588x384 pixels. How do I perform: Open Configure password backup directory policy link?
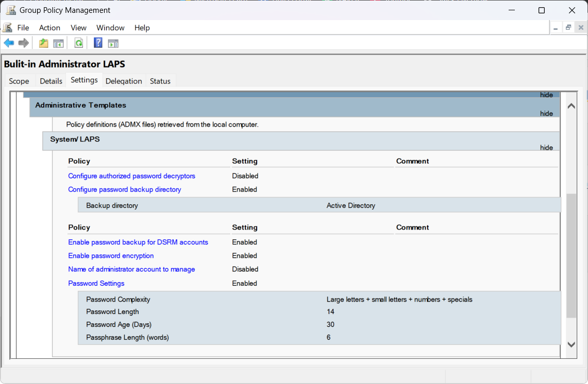point(125,189)
